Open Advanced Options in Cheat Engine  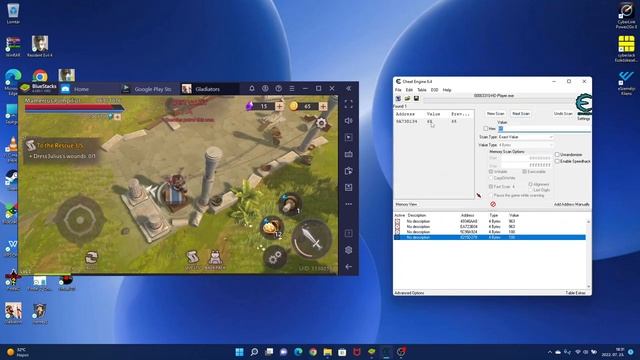click(409, 293)
